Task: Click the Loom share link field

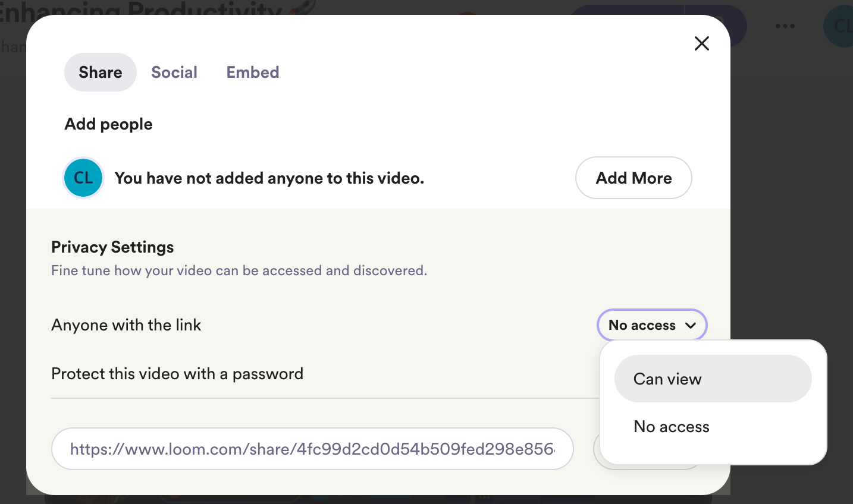Action: 312,449
